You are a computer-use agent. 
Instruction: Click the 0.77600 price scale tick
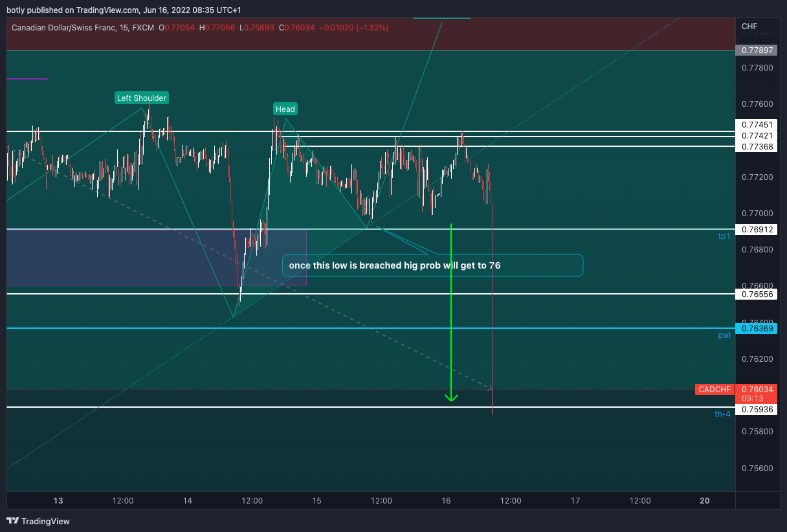[x=757, y=104]
